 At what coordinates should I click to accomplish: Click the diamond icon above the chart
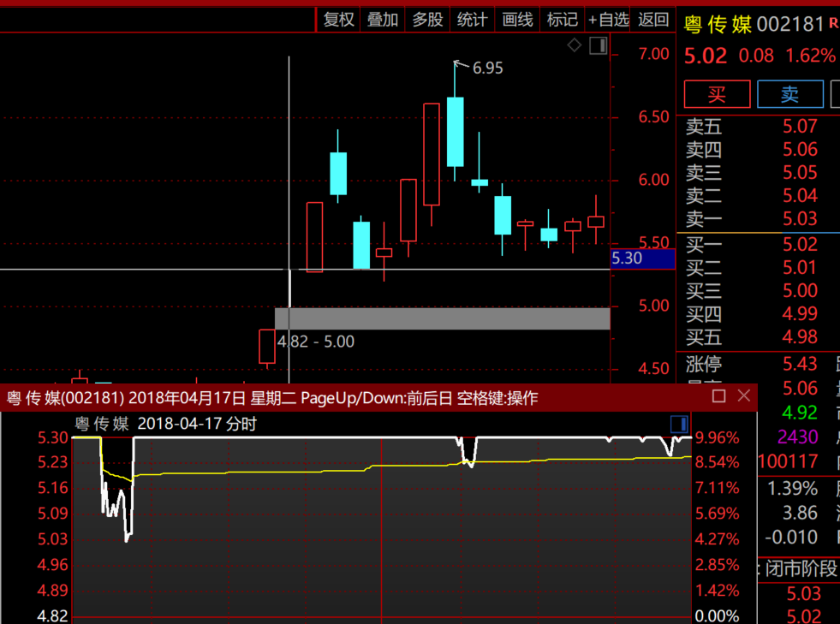[x=575, y=45]
